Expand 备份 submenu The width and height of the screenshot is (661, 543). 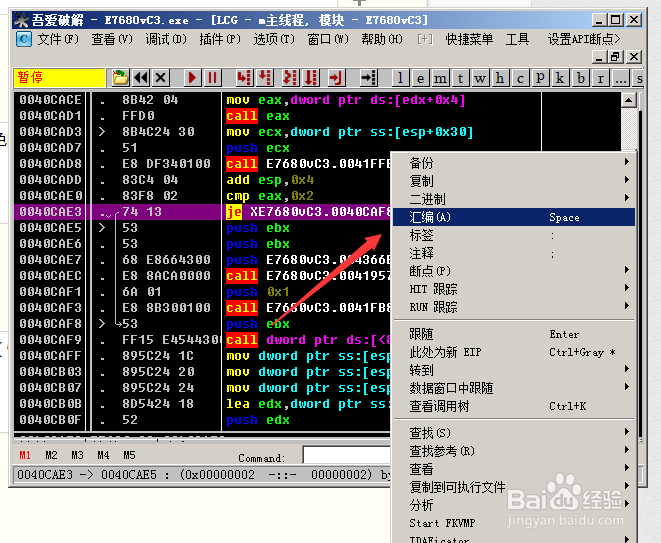[x=514, y=163]
